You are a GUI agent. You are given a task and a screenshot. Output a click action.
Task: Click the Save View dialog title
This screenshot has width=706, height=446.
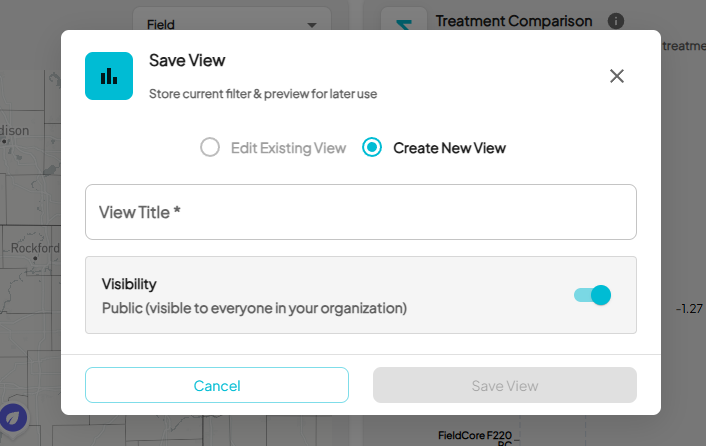(187, 60)
